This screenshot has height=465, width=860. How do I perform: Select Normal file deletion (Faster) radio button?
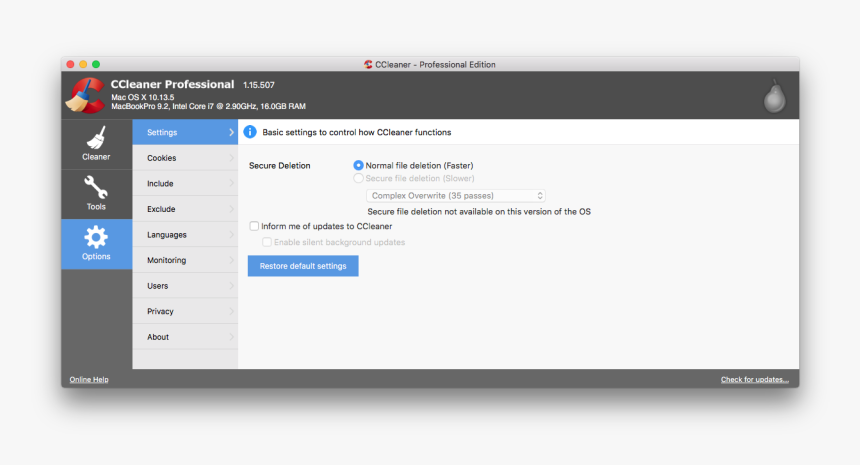tap(359, 165)
